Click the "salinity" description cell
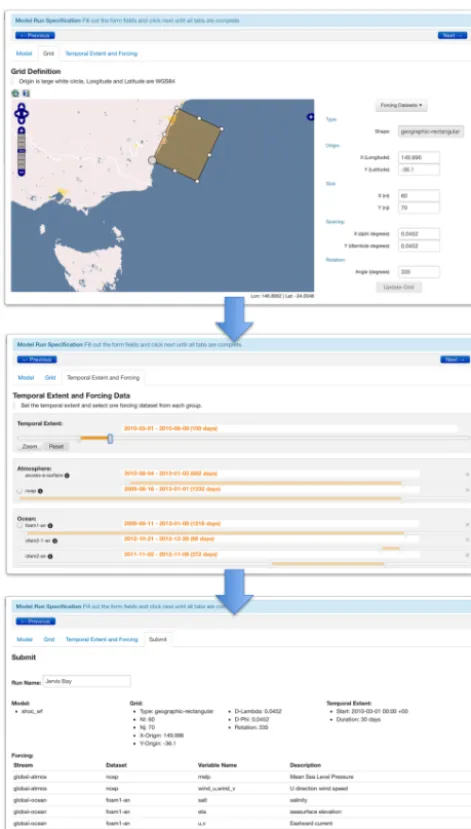The width and height of the screenshot is (471, 829). (x=298, y=800)
